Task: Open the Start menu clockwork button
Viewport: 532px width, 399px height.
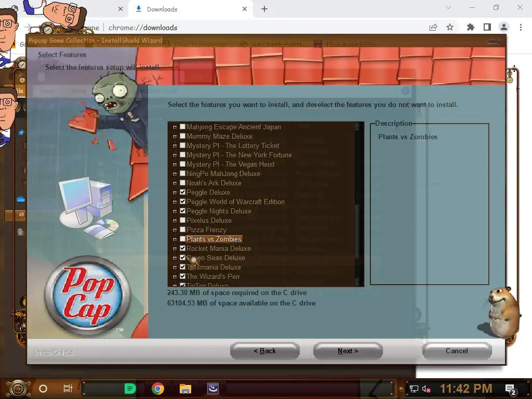Action: [x=18, y=389]
